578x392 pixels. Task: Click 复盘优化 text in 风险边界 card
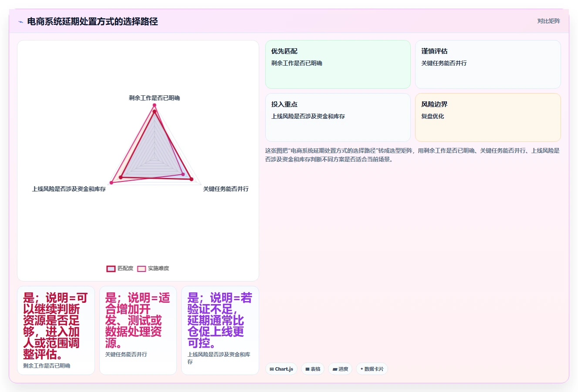pos(433,116)
